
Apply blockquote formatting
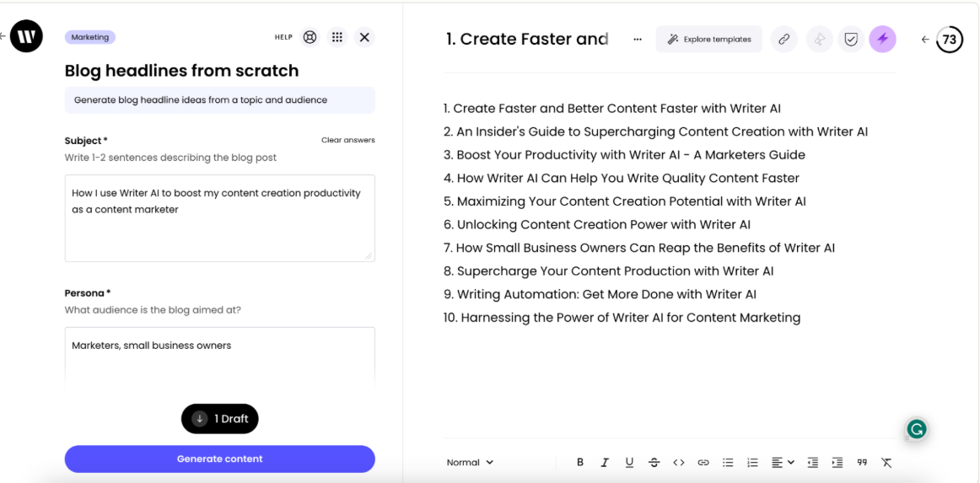tap(862, 463)
